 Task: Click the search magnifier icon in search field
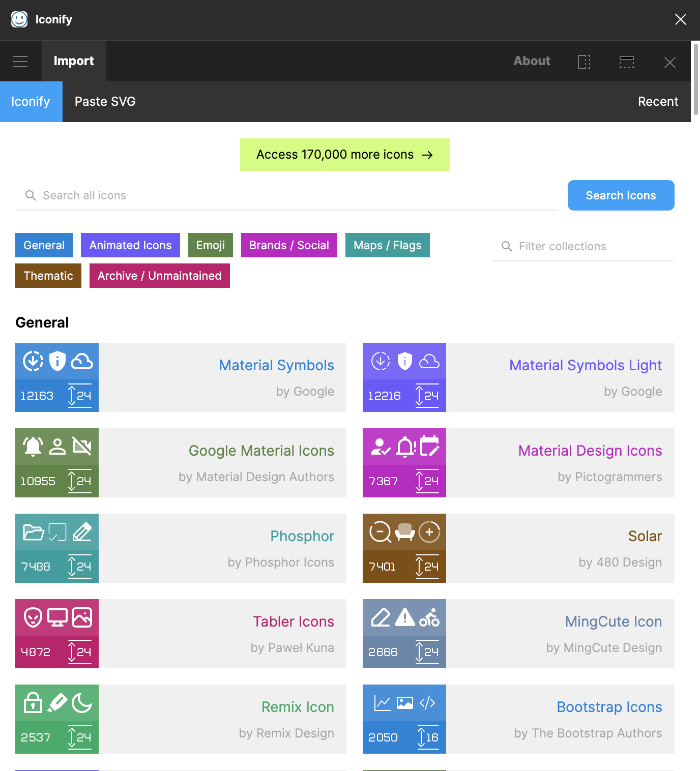click(x=31, y=195)
